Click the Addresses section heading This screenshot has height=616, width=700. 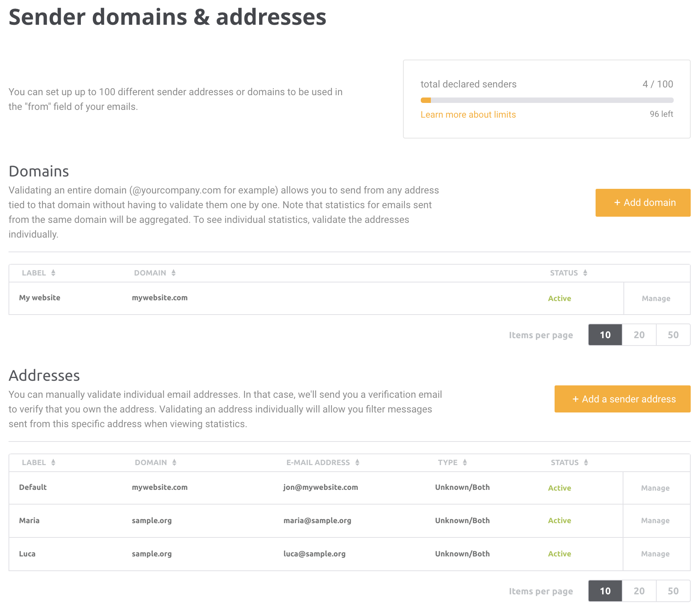click(44, 375)
